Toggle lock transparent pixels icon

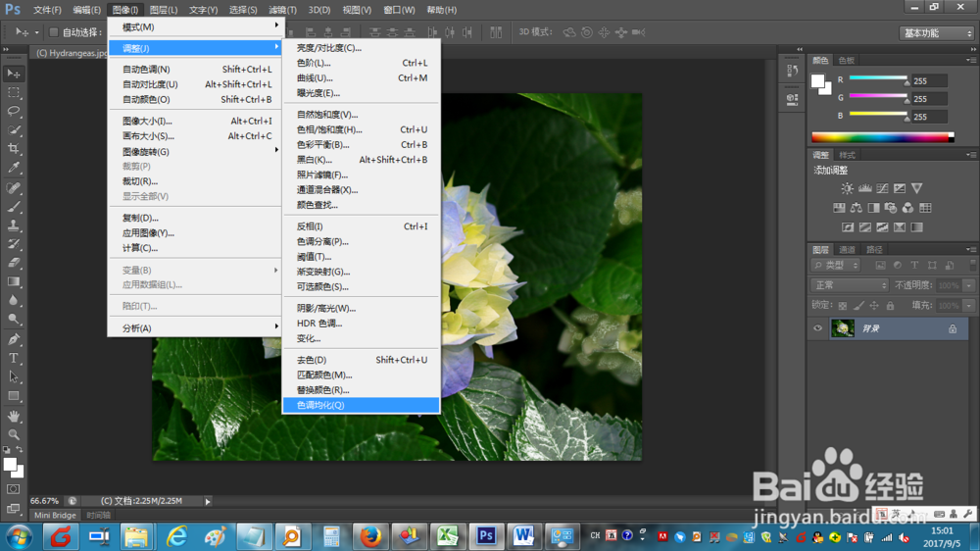coord(843,306)
